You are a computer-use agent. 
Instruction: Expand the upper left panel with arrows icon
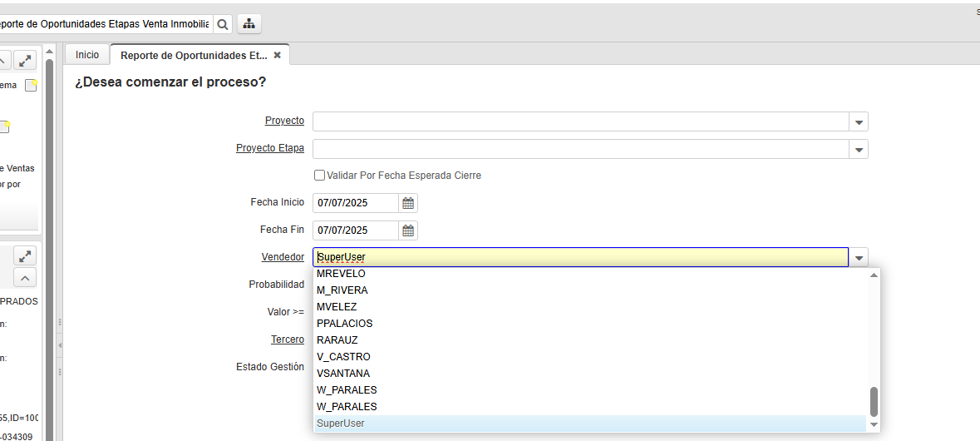[26, 61]
